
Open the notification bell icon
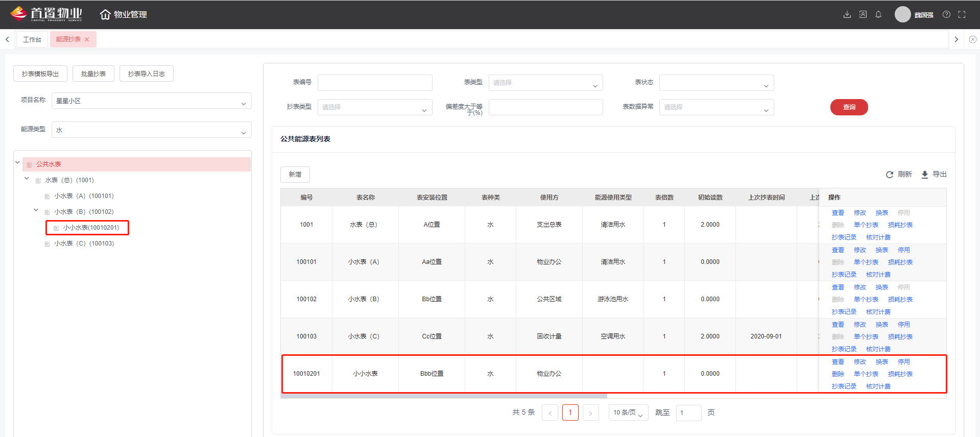878,14
